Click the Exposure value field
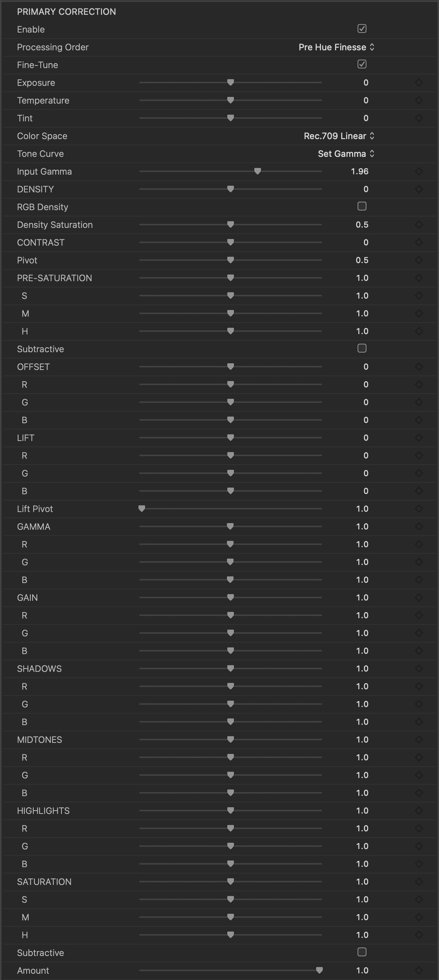 click(365, 82)
